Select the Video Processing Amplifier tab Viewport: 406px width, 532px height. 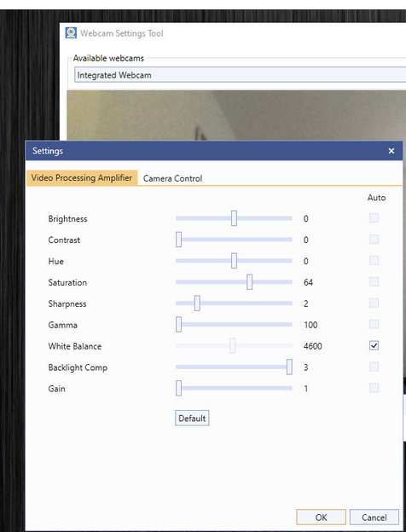[82, 178]
